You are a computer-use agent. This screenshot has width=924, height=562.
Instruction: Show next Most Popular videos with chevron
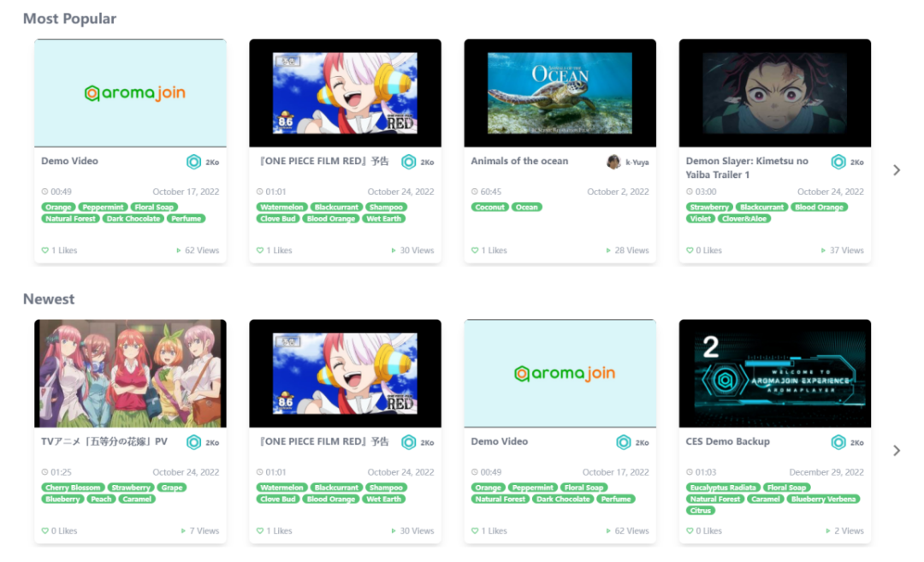click(897, 170)
